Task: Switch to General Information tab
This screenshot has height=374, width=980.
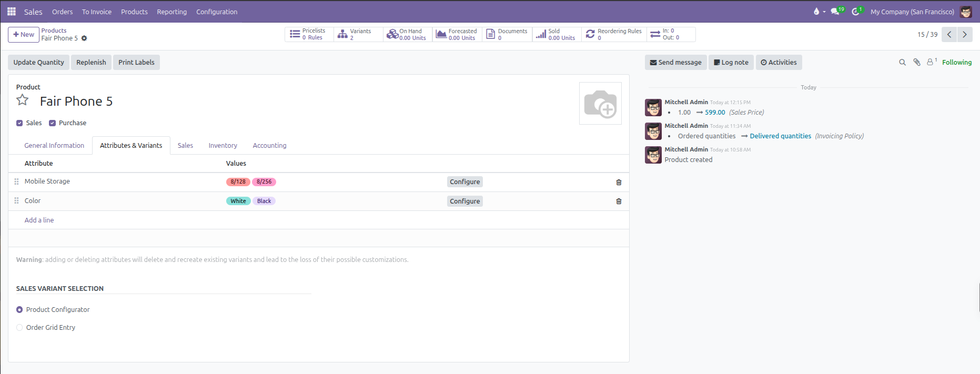Action: pyautogui.click(x=54, y=145)
